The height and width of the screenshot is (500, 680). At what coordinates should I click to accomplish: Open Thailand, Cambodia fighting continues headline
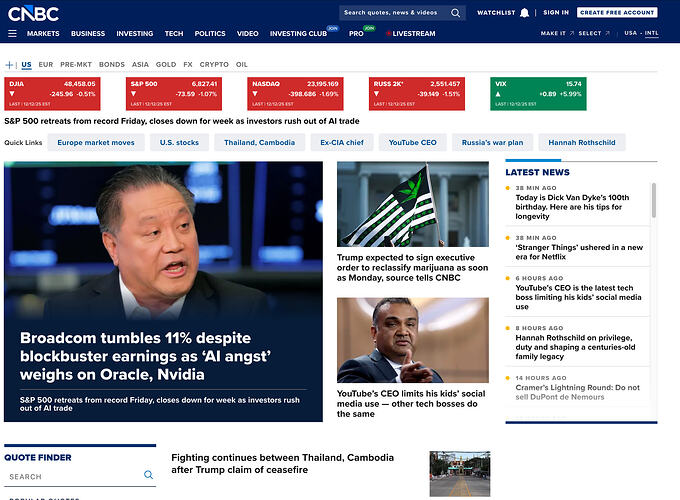click(x=282, y=464)
